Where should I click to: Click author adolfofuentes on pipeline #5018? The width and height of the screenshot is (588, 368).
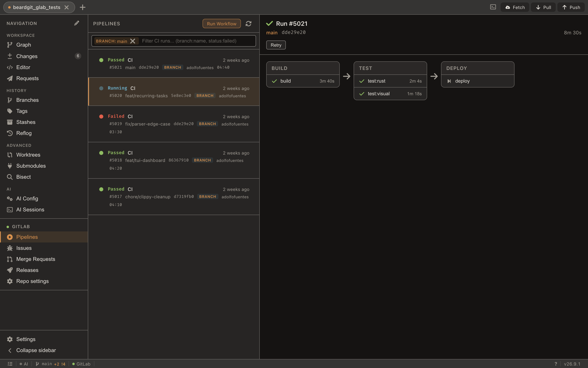click(230, 160)
